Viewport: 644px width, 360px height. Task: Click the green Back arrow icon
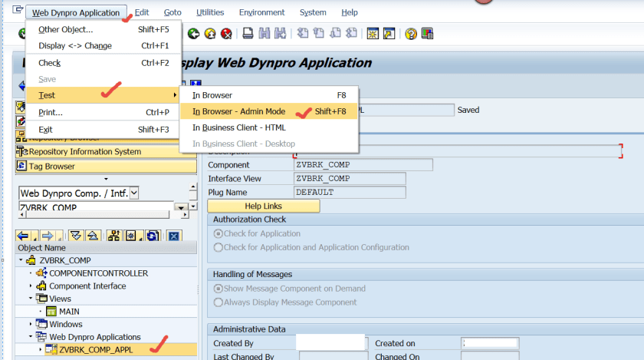[x=193, y=34]
